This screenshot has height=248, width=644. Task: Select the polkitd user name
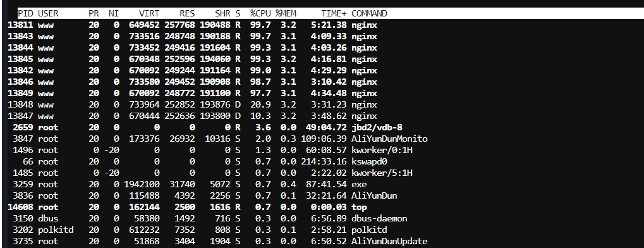[56, 230]
